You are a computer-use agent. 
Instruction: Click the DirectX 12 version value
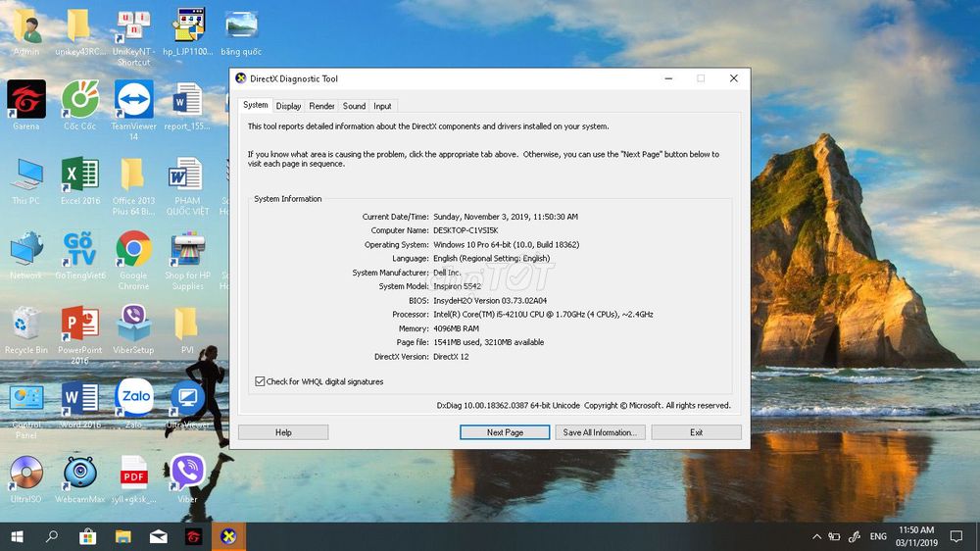[451, 357]
